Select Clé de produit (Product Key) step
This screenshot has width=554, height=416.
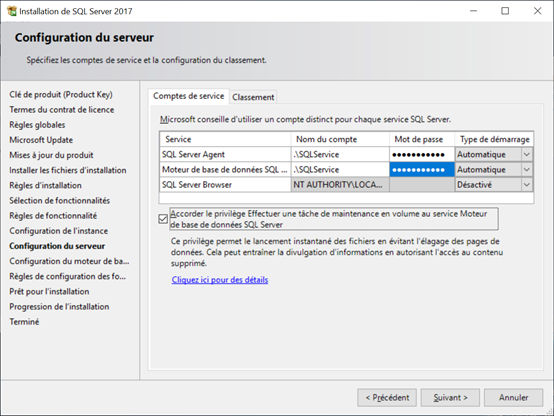[x=61, y=95]
